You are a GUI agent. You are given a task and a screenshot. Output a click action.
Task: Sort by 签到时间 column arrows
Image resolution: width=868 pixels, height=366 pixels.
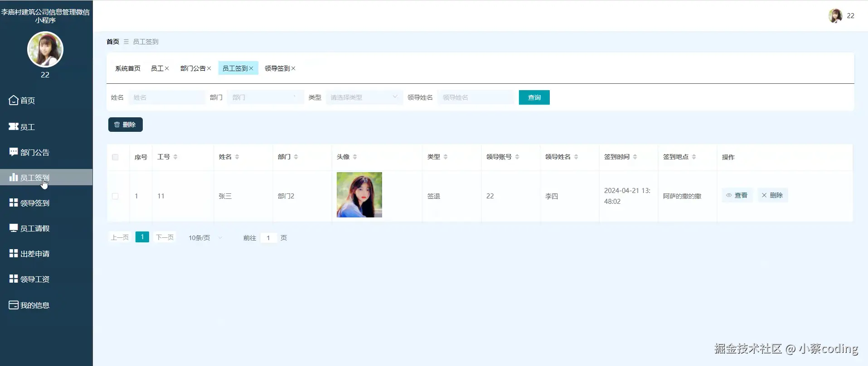point(635,157)
